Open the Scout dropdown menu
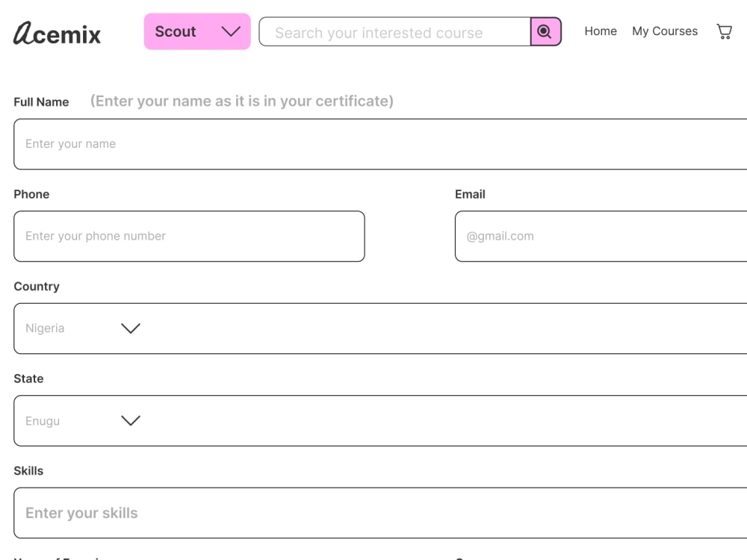Viewport: 747px width, 560px height. click(197, 31)
